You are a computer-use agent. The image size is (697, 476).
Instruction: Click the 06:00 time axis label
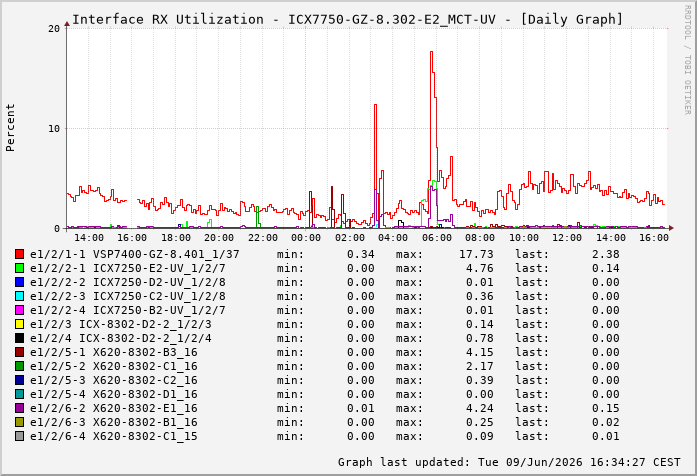437,238
